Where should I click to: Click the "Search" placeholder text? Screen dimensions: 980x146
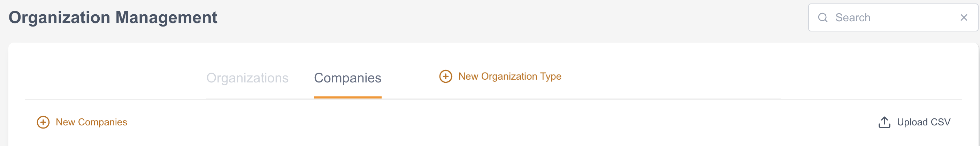(x=852, y=17)
